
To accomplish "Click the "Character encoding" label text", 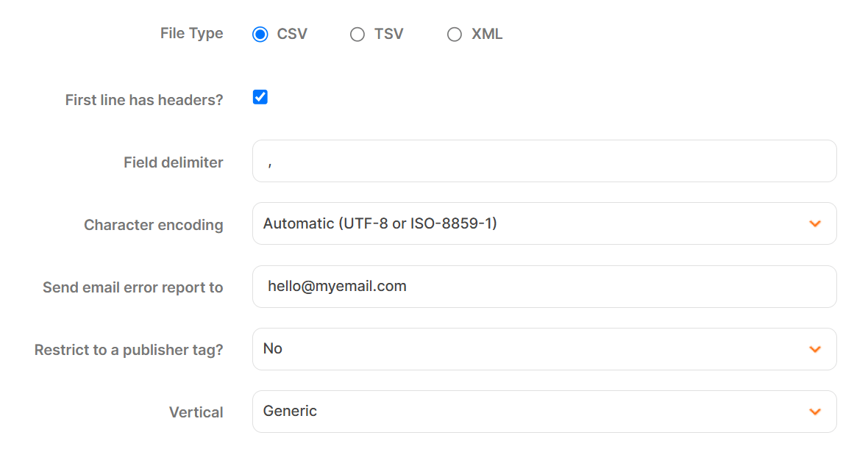I will tap(153, 225).
